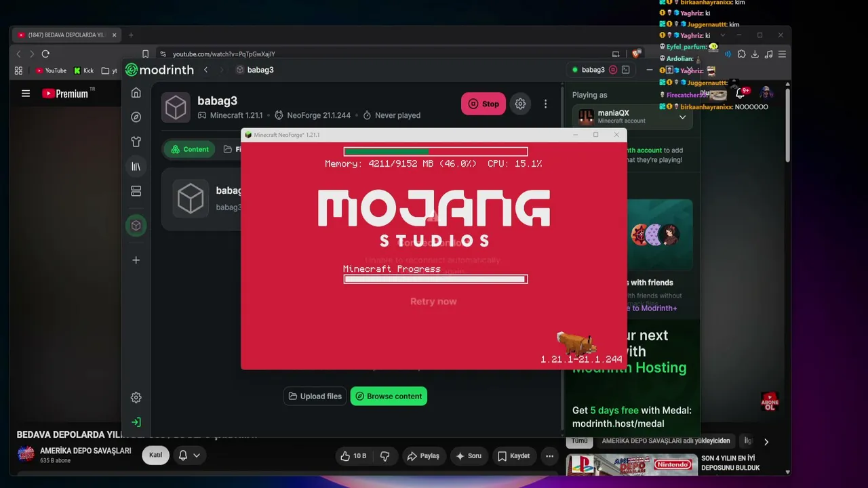Open the Servers icon in Modrinth sidebar
Viewport: 868px width, 488px height.
coord(136,191)
